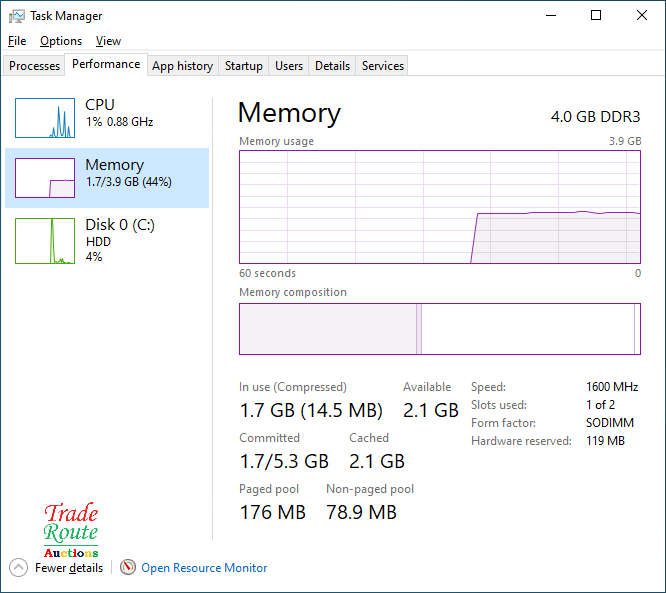
Task: Switch to the Details tab
Action: [x=332, y=66]
